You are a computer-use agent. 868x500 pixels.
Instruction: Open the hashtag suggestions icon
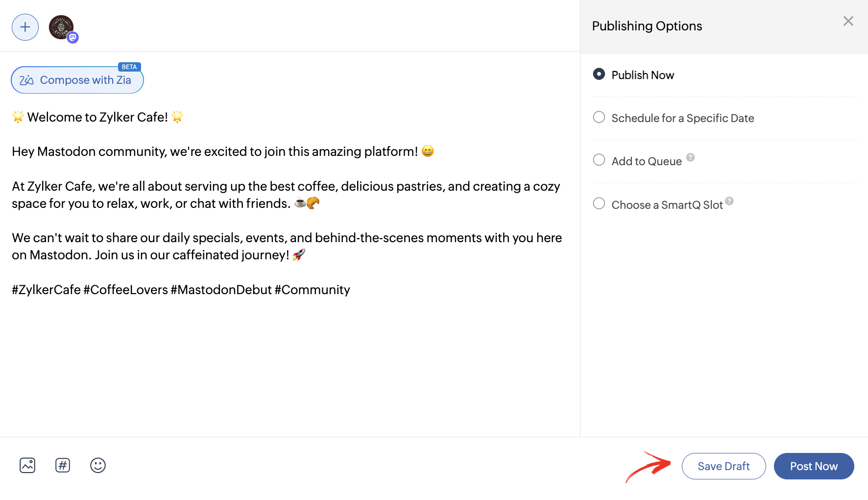63,465
